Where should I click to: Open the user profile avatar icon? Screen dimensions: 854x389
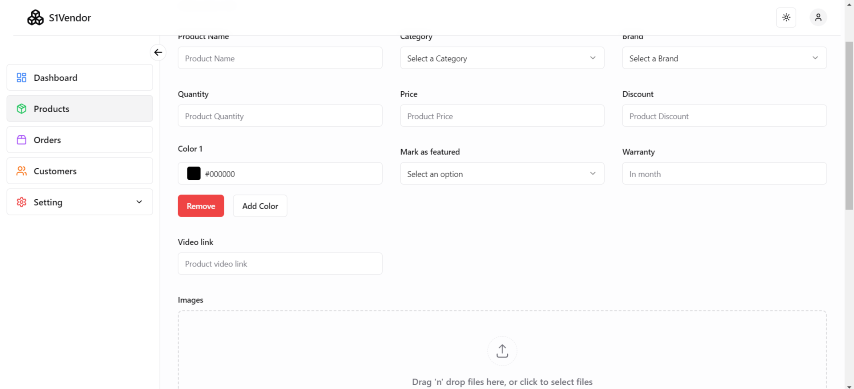818,17
